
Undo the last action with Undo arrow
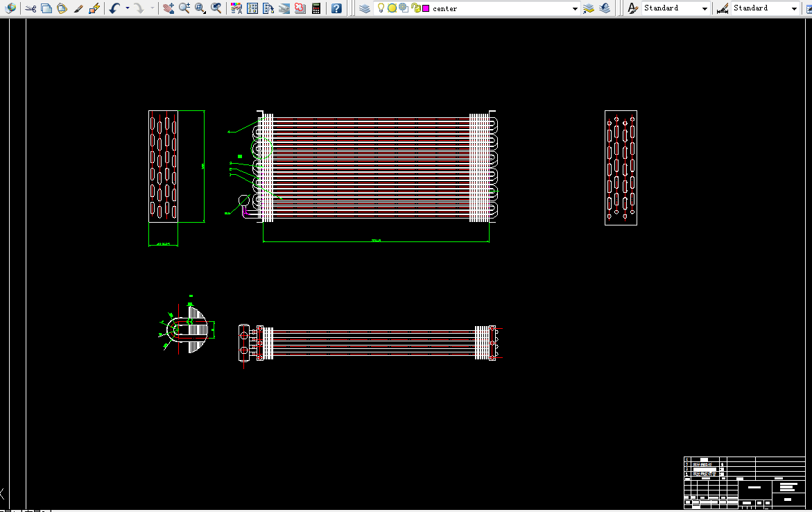pyautogui.click(x=115, y=8)
